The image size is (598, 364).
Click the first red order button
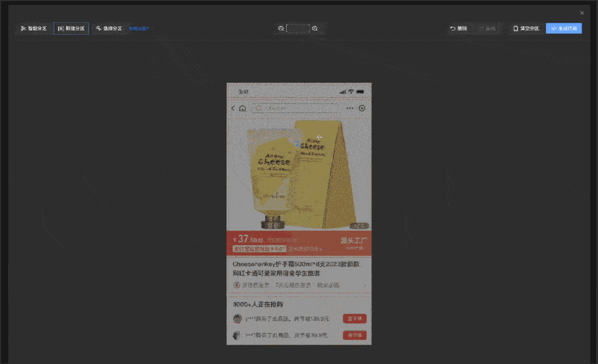click(x=355, y=319)
